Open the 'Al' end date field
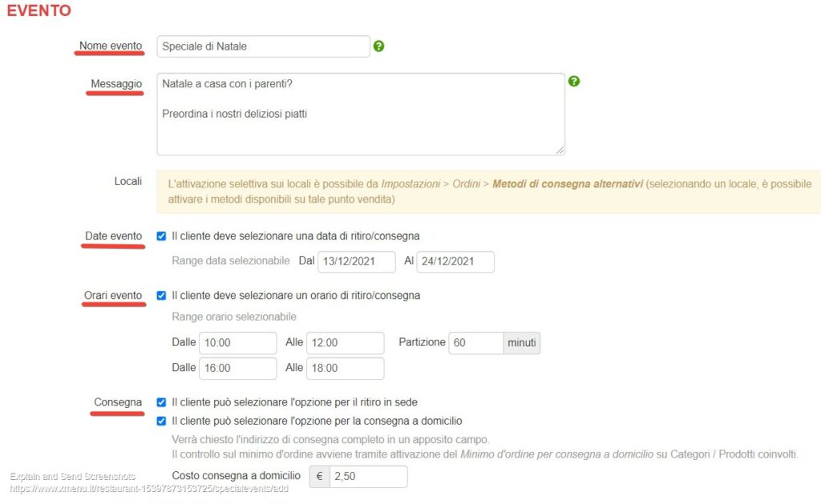This screenshot has height=504, width=821. pyautogui.click(x=455, y=262)
